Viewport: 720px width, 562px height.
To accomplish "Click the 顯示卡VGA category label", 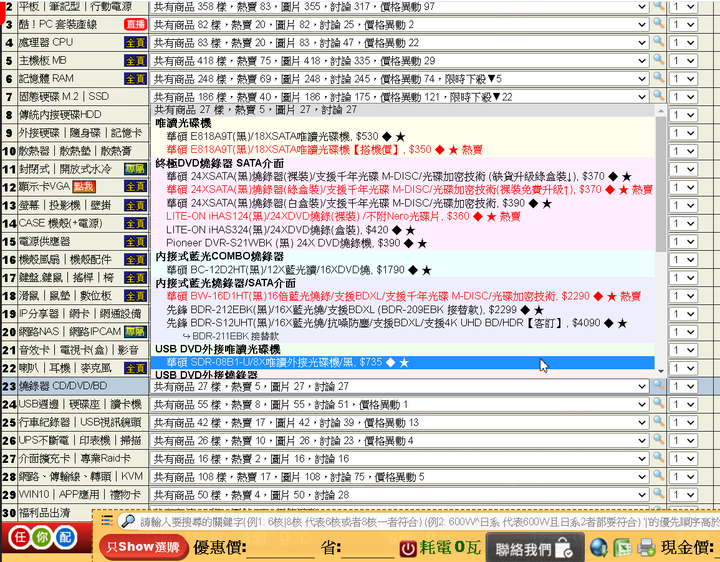I will (x=44, y=187).
